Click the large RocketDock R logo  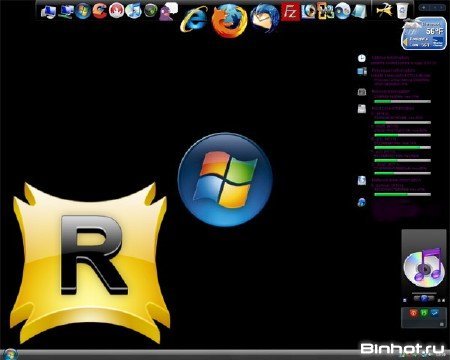click(90, 262)
